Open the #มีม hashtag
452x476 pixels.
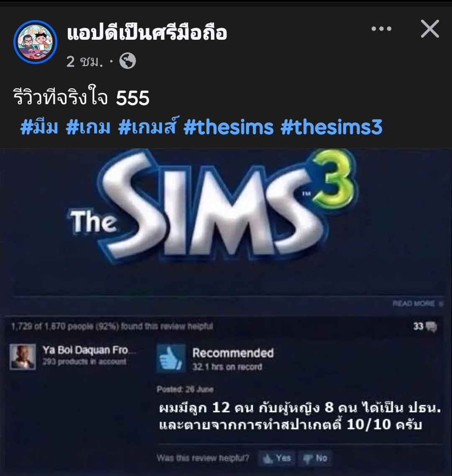point(39,127)
